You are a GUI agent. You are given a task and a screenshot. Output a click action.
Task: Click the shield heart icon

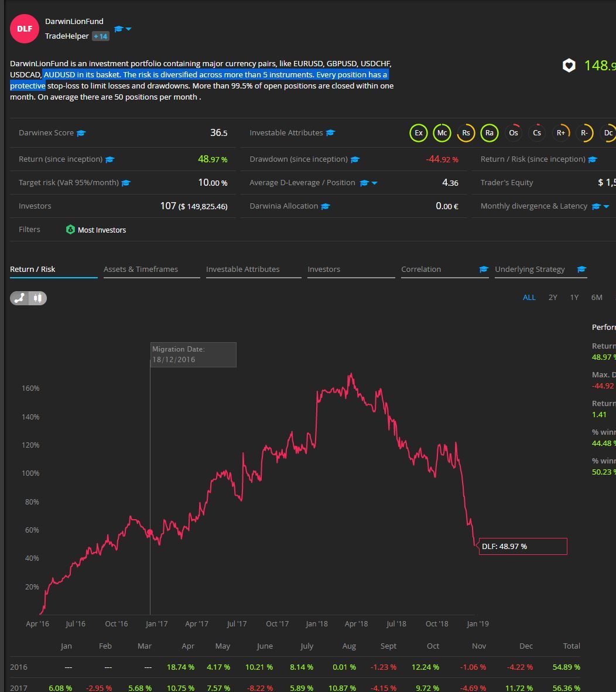pos(569,66)
